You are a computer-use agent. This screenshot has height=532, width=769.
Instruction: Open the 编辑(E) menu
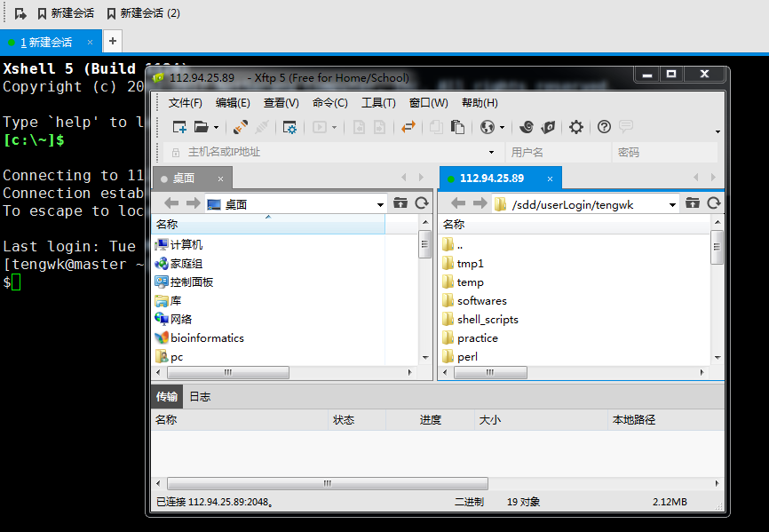tap(233, 103)
